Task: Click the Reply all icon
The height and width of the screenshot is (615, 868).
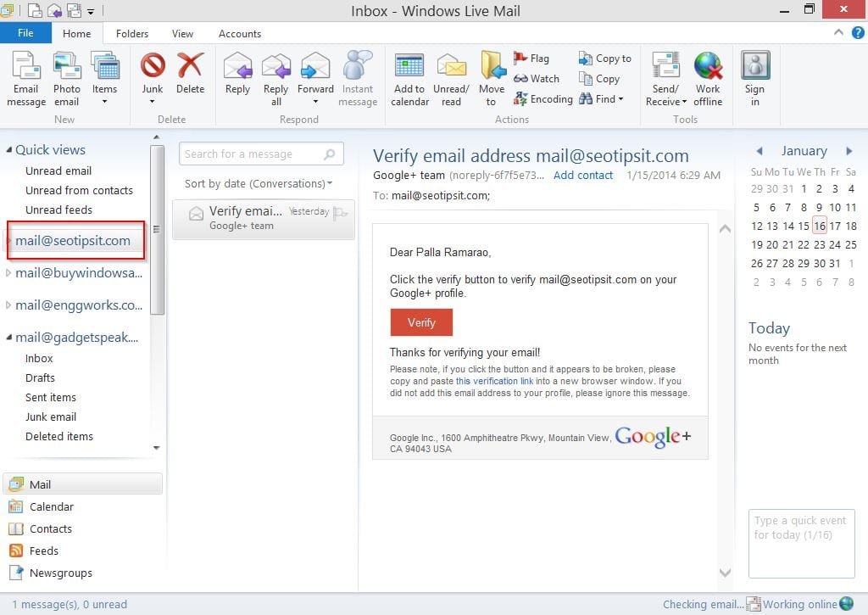Action: [275, 66]
